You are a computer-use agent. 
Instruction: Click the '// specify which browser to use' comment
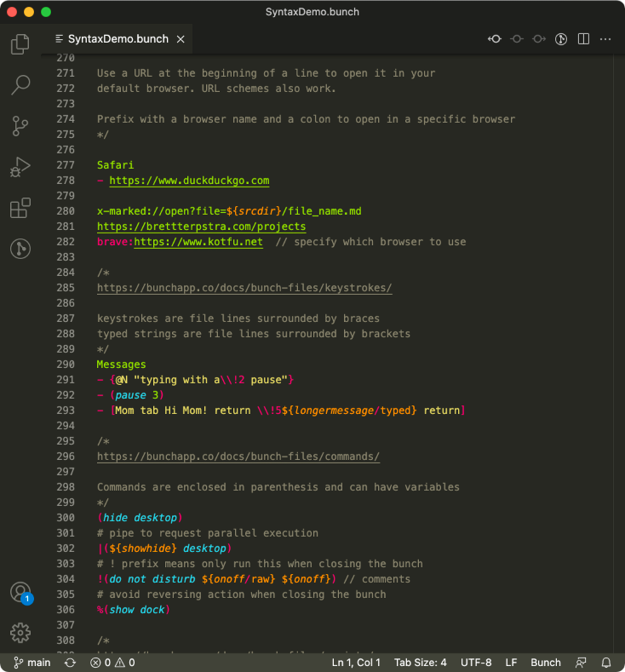point(370,242)
